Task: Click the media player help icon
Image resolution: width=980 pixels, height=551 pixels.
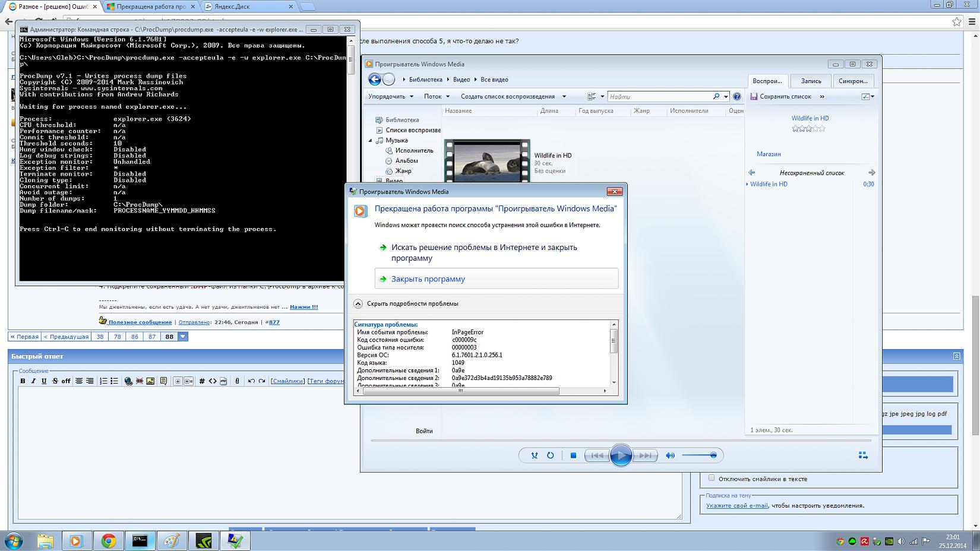Action: 737,96
